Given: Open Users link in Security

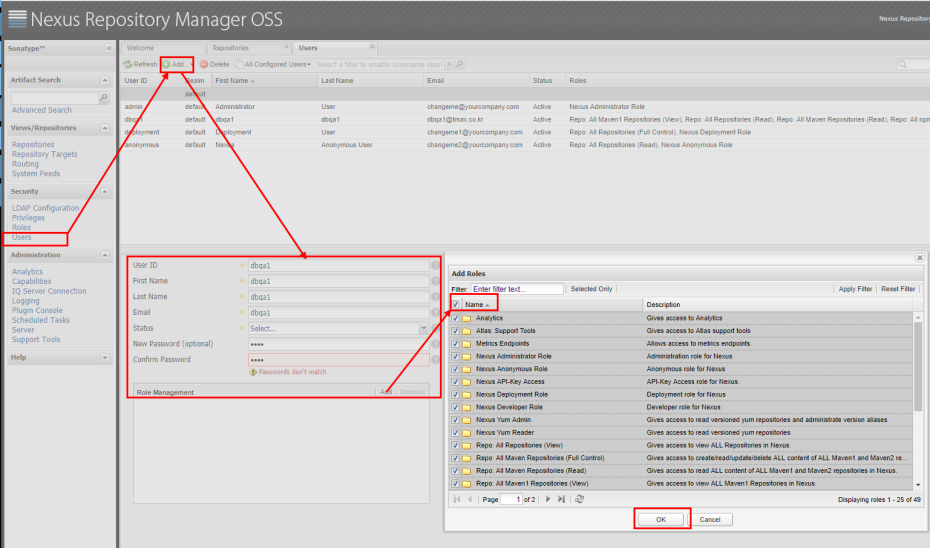Looking at the screenshot, I should point(21,237).
